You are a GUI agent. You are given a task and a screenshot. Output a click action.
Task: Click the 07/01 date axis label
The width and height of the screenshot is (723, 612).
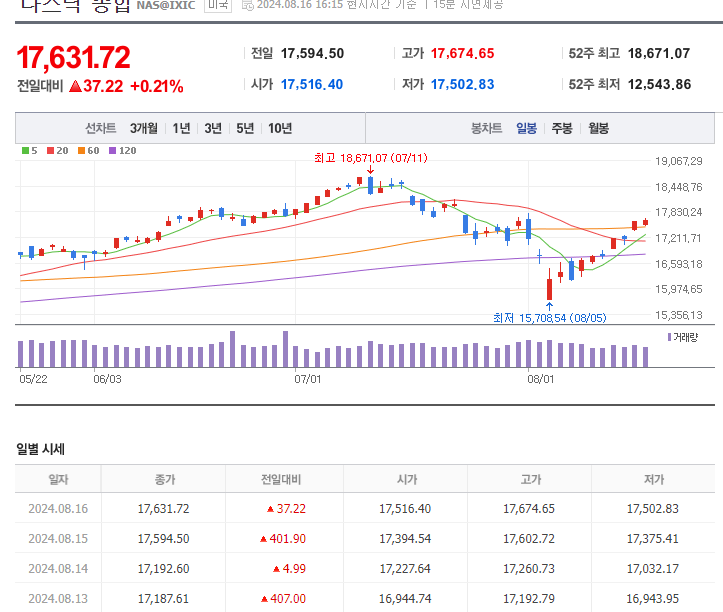pos(308,379)
